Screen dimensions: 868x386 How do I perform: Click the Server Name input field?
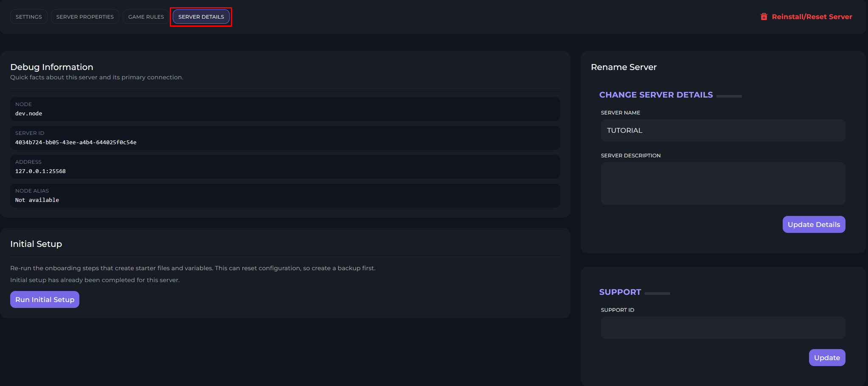tap(722, 131)
